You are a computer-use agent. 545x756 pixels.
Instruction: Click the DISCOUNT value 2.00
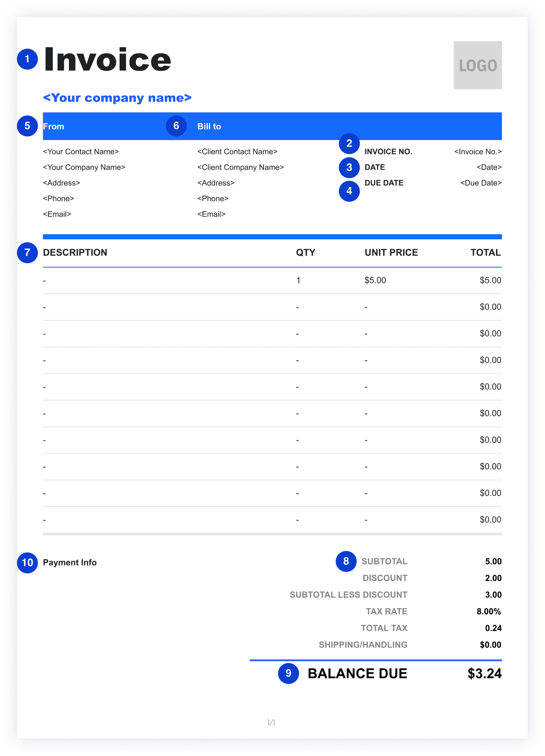493,578
